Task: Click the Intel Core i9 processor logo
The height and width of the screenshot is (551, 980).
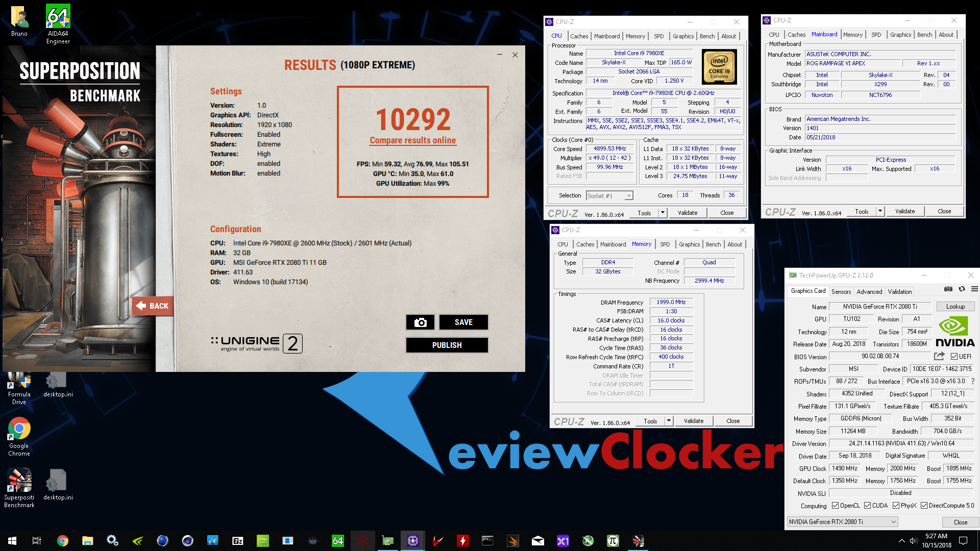Action: 719,67
